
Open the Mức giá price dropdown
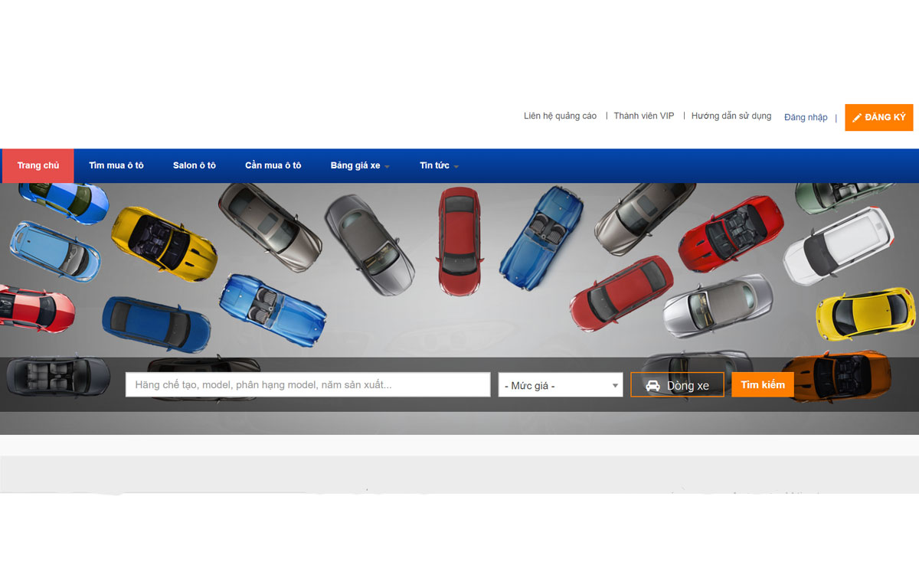point(560,384)
